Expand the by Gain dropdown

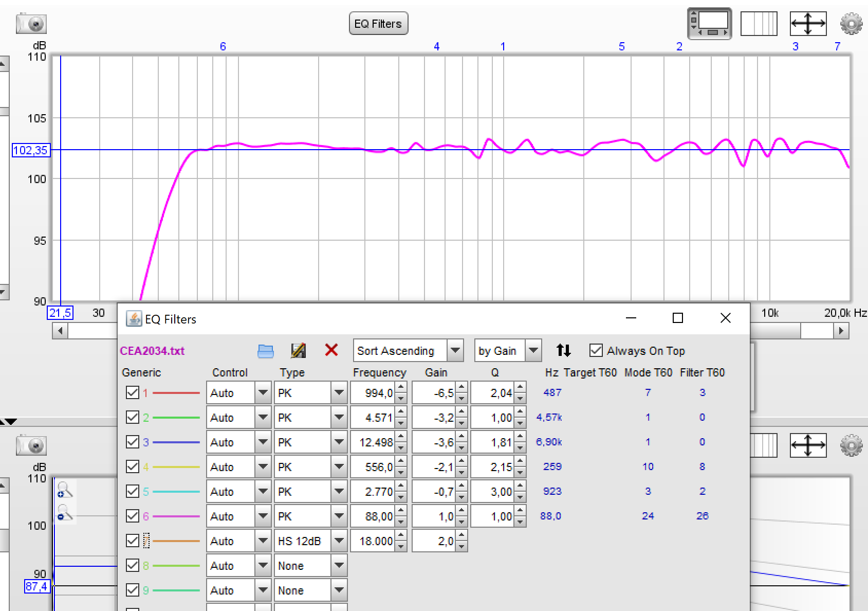(508, 351)
